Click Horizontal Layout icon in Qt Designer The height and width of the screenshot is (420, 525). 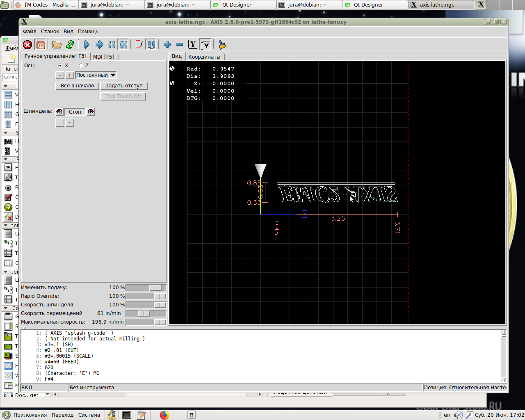[8, 104]
